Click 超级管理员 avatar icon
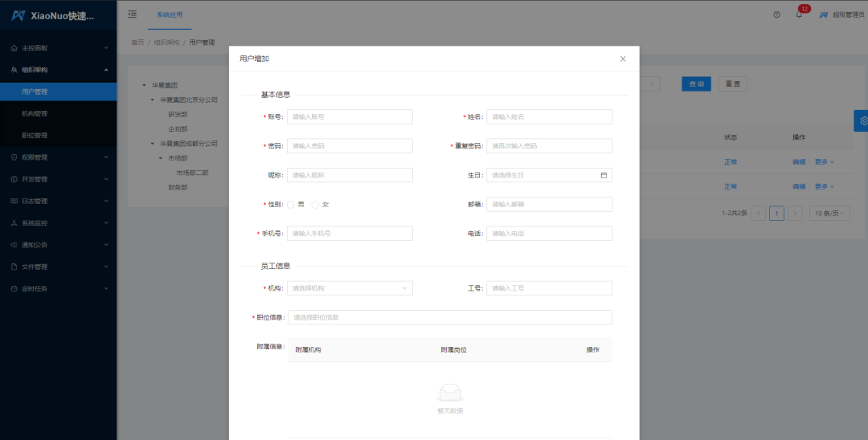This screenshot has width=868, height=440. point(824,15)
